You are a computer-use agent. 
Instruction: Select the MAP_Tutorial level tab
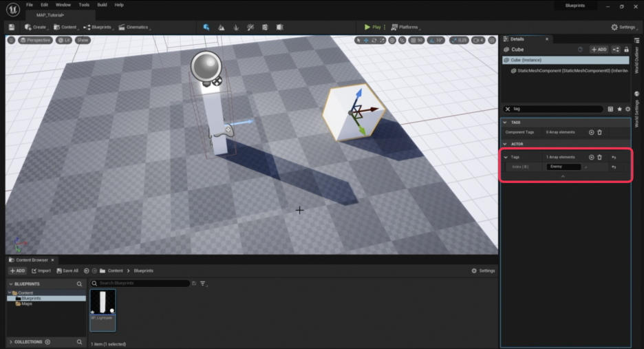tap(50, 15)
